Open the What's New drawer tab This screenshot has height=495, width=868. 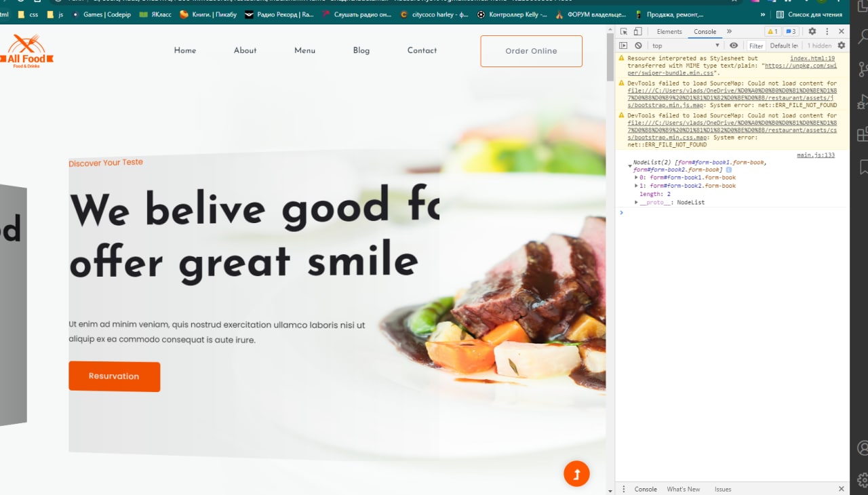pos(684,489)
